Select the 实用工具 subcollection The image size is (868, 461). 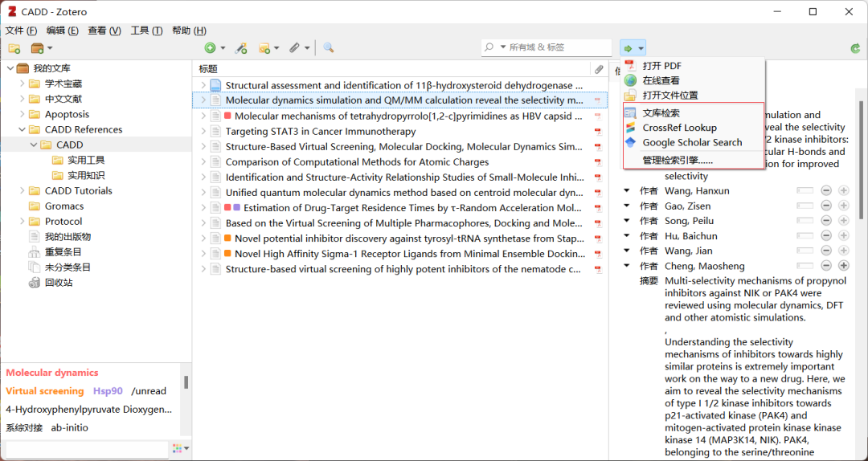tap(86, 160)
